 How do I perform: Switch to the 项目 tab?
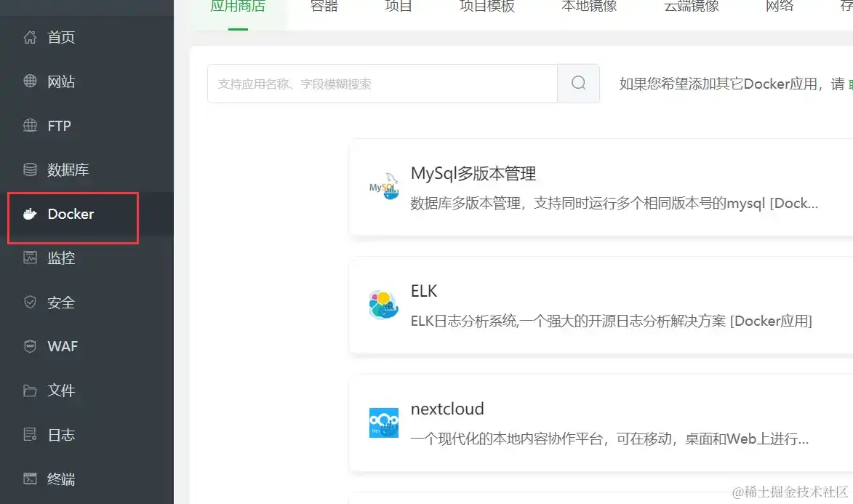pos(399,7)
